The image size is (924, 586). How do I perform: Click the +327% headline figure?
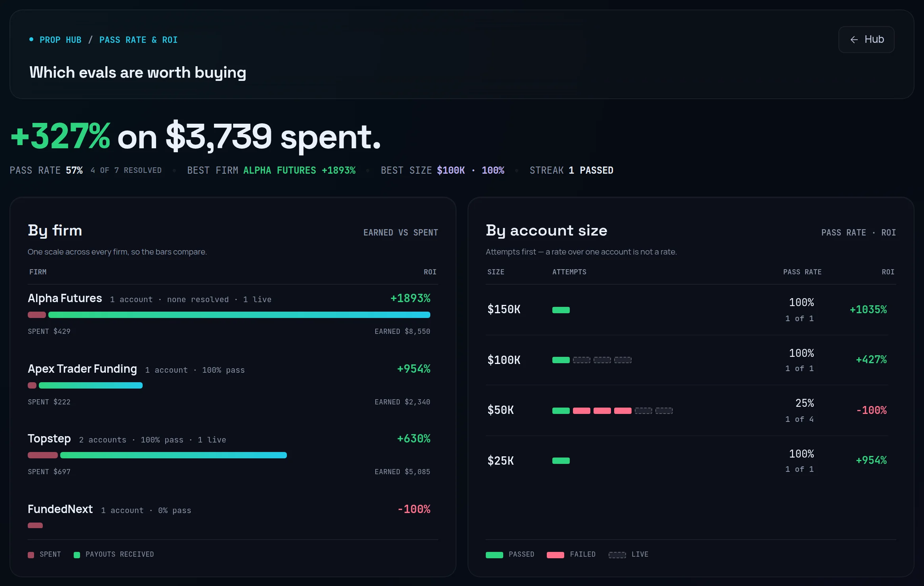pos(60,136)
